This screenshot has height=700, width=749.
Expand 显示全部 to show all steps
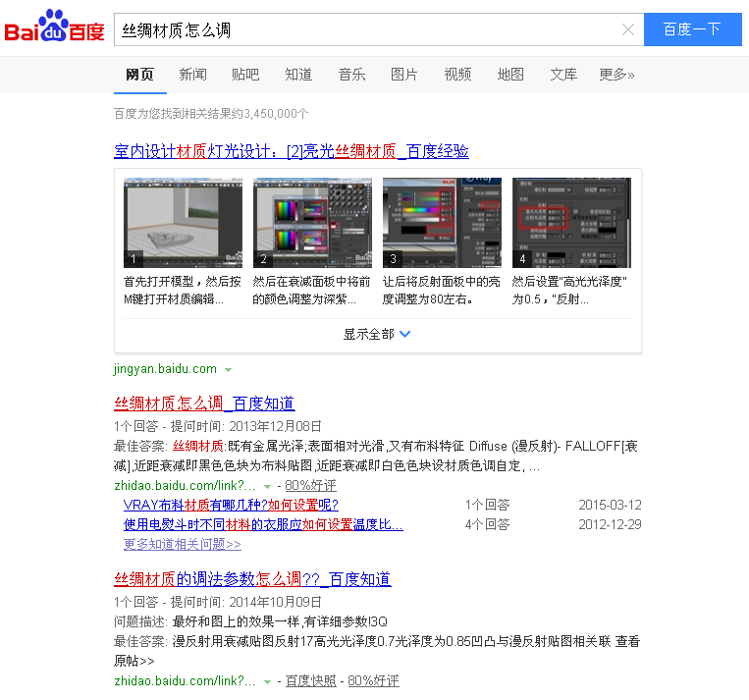coord(377,334)
